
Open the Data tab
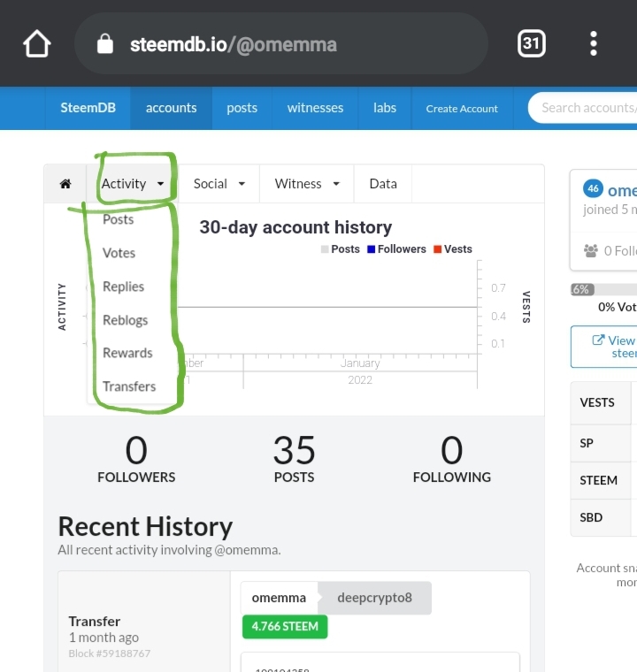click(383, 184)
